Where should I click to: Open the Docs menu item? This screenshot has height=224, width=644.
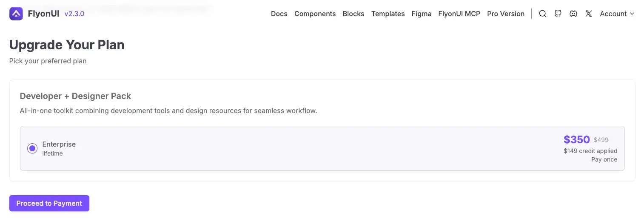pyautogui.click(x=279, y=14)
